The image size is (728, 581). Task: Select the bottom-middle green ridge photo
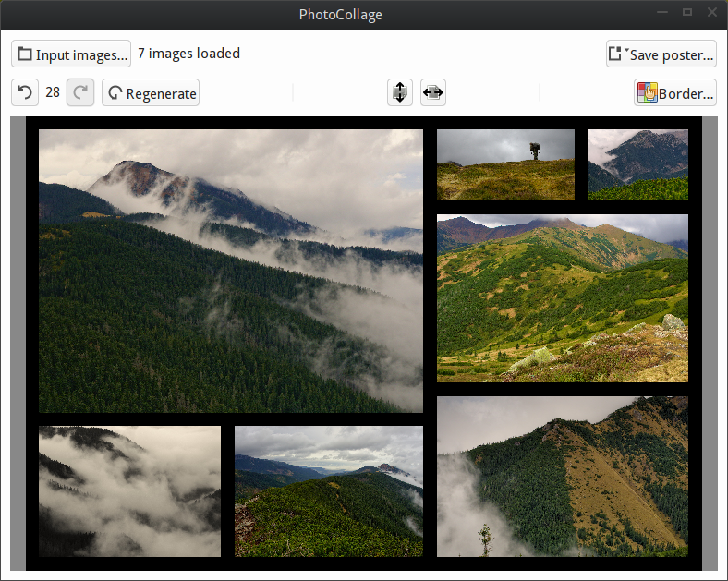point(329,491)
